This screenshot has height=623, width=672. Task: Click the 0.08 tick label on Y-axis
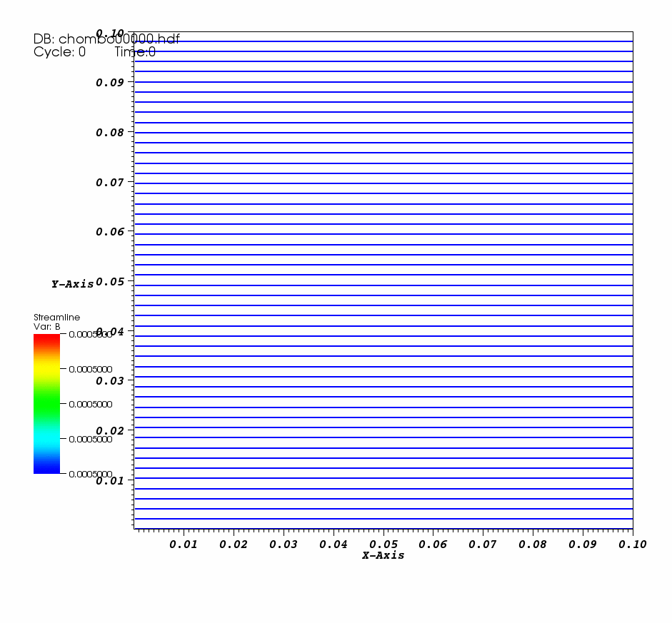[x=110, y=133]
